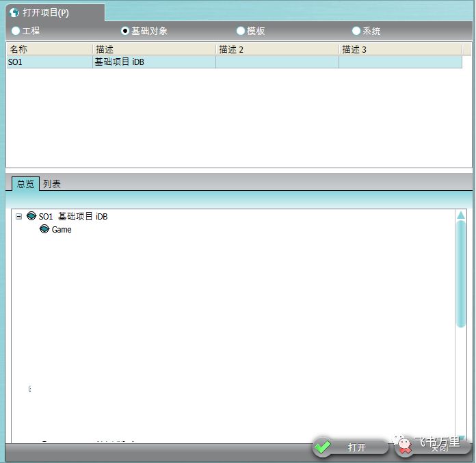Switch to the 列表 tab
Viewport: 476px width, 463px height.
(x=51, y=184)
